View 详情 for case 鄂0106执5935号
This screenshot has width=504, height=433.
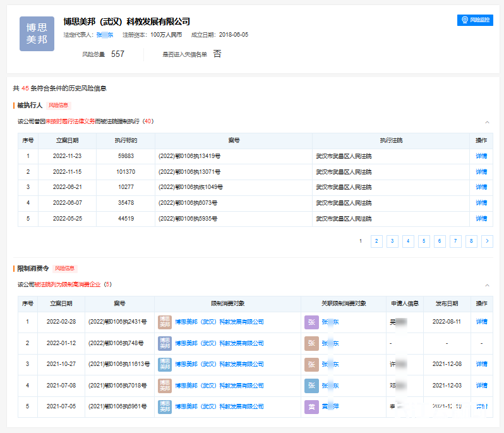[481, 219]
